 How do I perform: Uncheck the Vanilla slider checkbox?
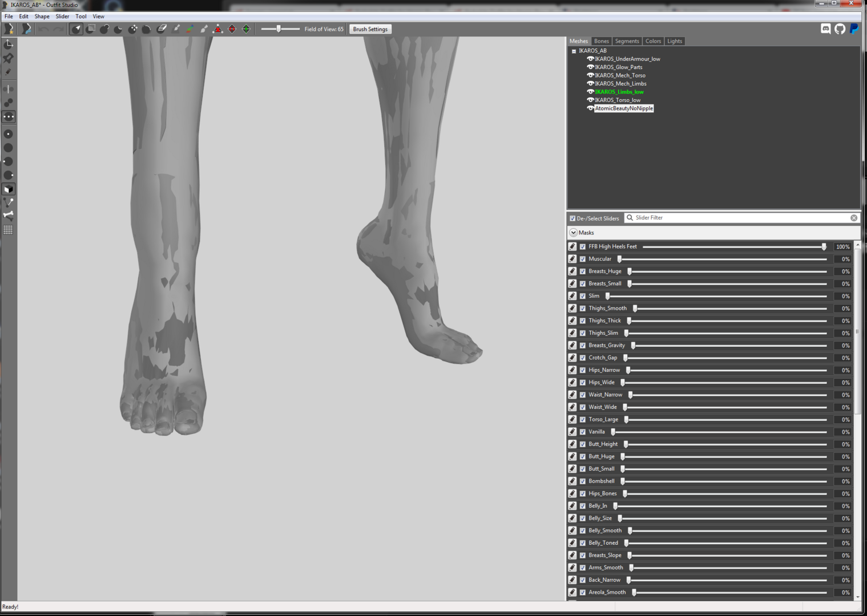(583, 432)
